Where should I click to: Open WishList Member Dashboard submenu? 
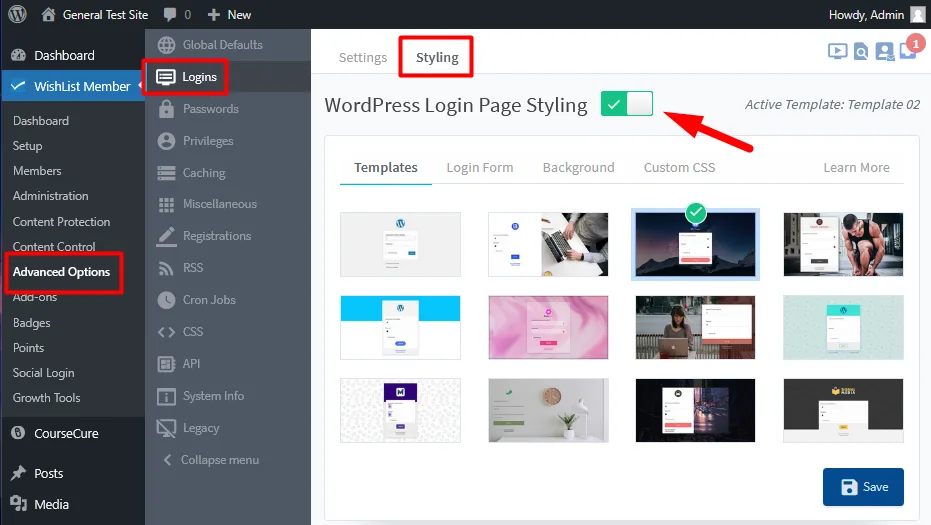point(41,121)
